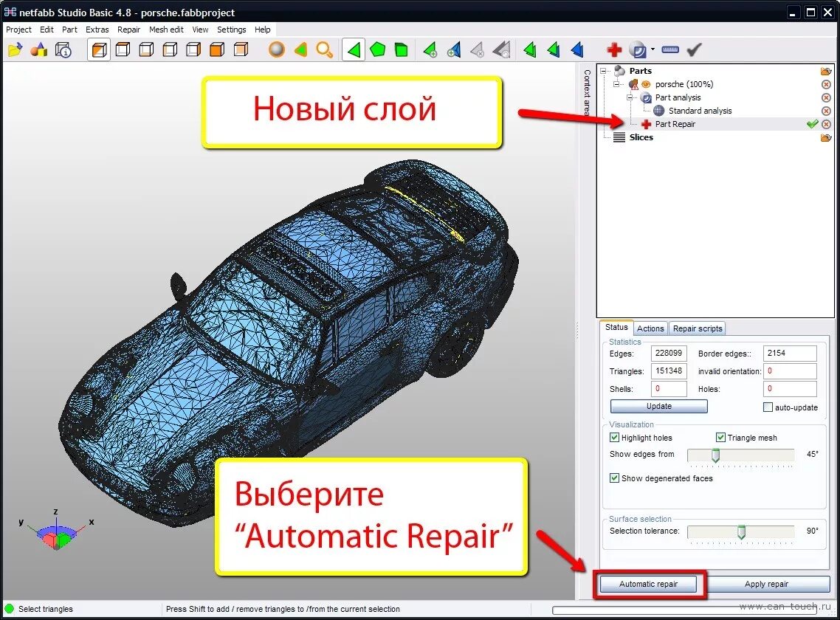Click the Border edges field 2154

click(x=790, y=353)
